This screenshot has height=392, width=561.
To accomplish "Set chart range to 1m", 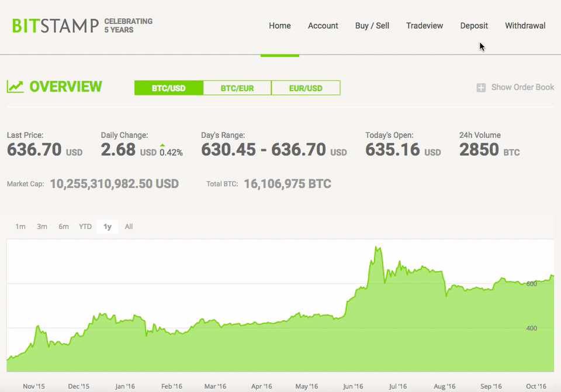I will [20, 227].
